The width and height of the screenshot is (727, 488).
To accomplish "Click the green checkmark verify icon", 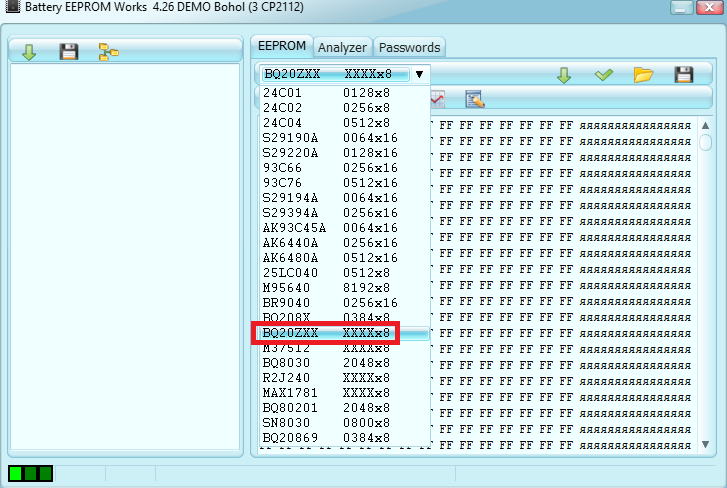I will (604, 75).
